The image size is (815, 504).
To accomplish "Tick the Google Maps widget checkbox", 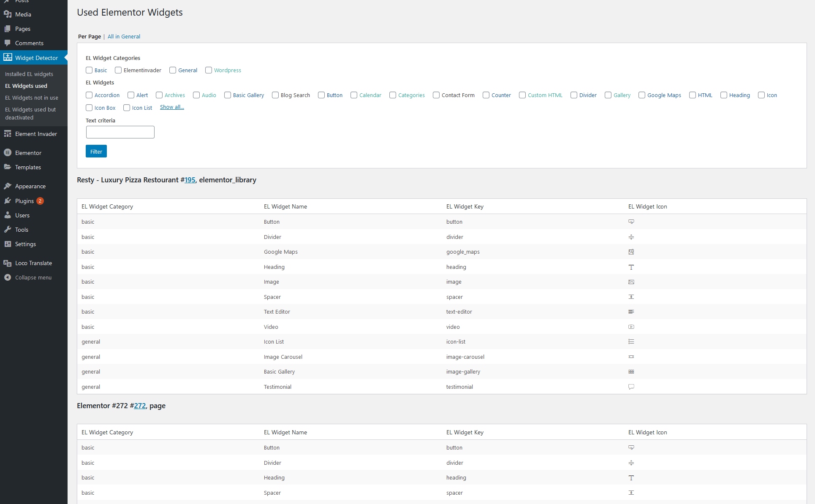I will (642, 95).
